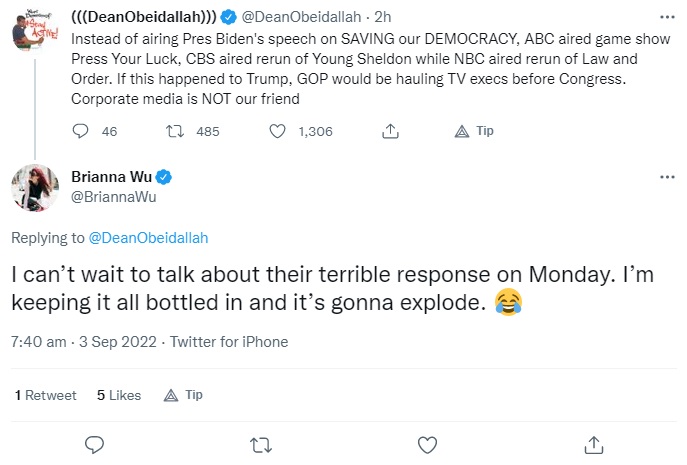Open Brianna Wu's profile picture
Image resolution: width=687 pixels, height=465 pixels.
point(35,188)
